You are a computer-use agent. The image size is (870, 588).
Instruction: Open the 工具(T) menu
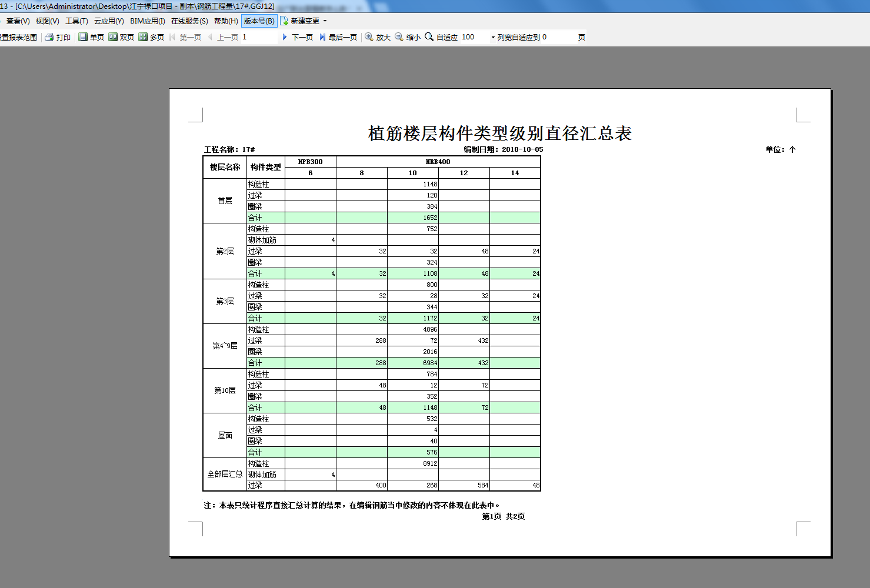tap(76, 21)
